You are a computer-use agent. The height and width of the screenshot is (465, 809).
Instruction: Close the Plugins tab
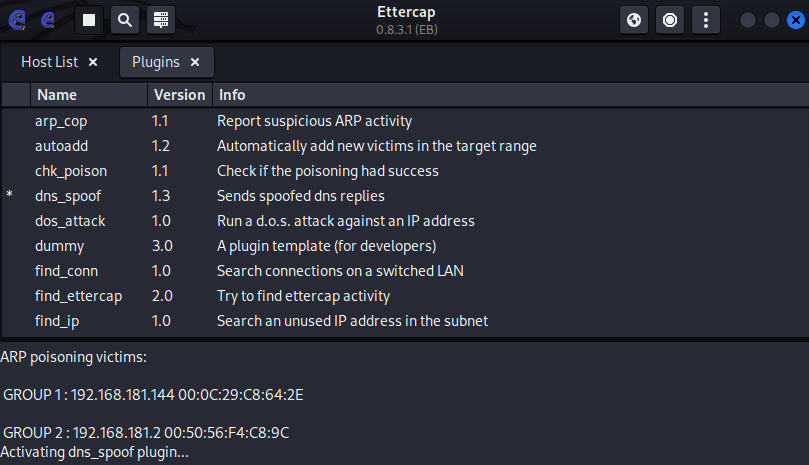[x=195, y=62]
